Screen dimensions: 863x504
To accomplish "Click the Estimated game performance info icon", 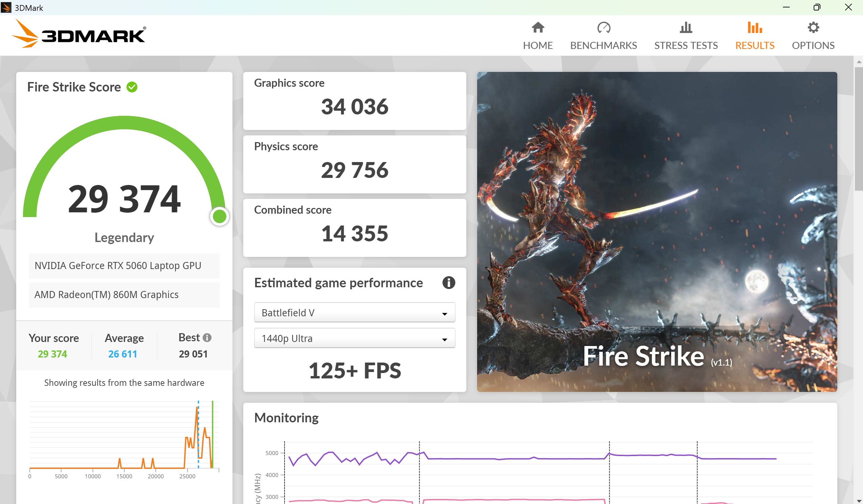I will (x=448, y=283).
